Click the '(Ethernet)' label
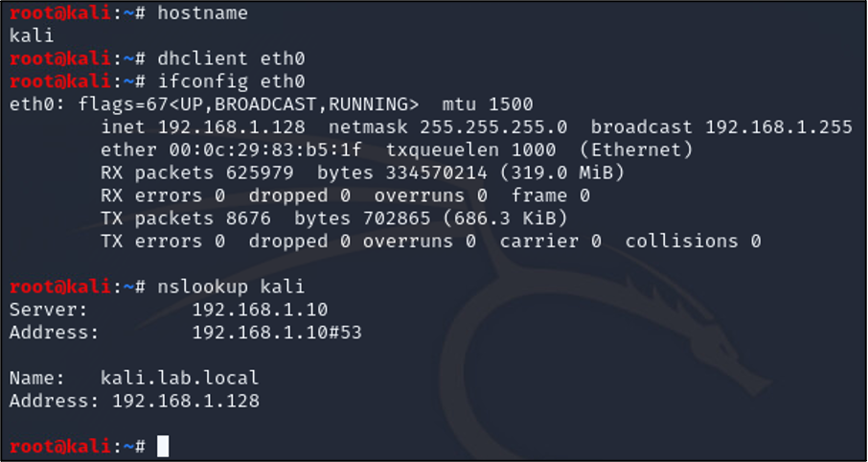868x462 pixels. point(636,150)
